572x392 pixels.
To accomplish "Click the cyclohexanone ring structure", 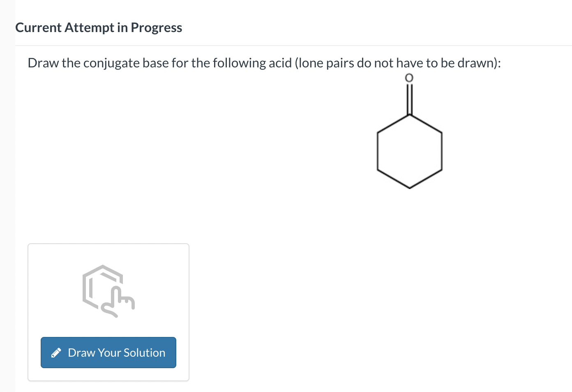I will point(409,152).
